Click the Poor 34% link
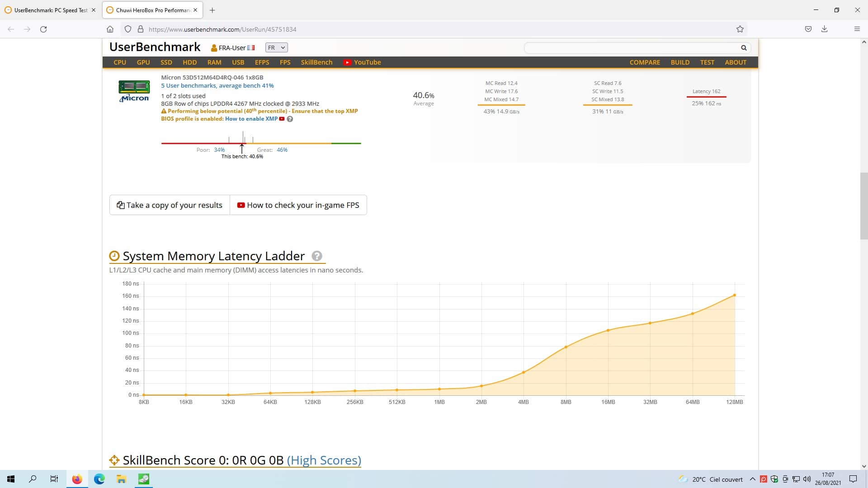 click(x=219, y=150)
